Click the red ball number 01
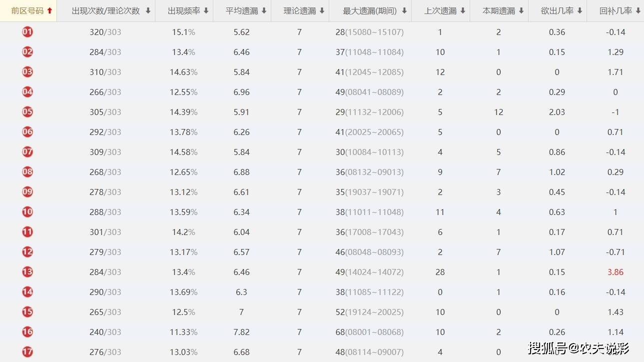Image resolution: width=644 pixels, height=362 pixels. (x=27, y=32)
